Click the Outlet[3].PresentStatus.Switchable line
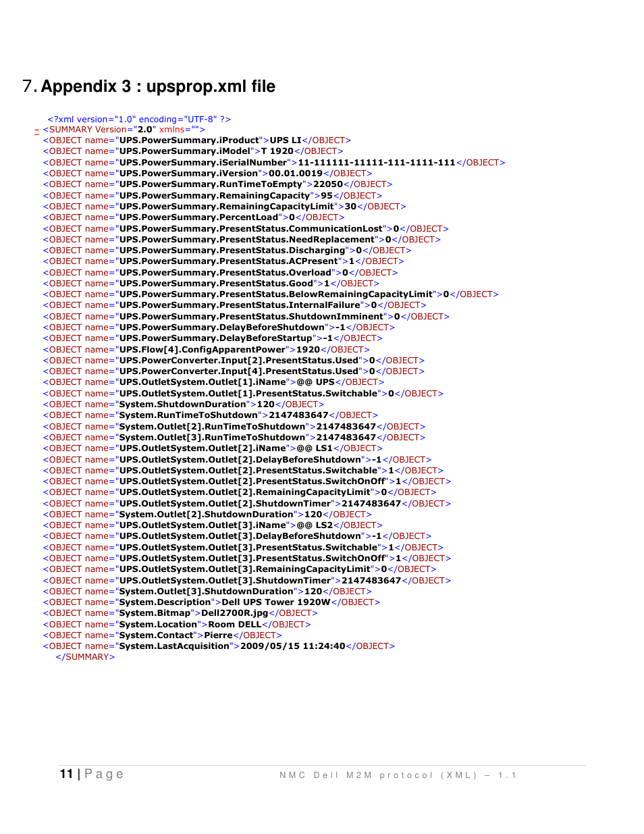 click(244, 548)
